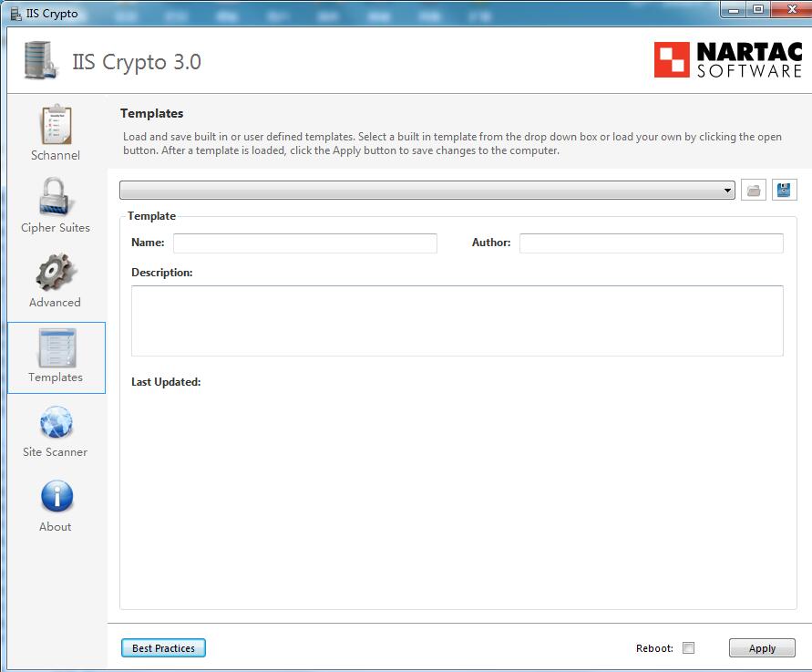812x672 pixels.
Task: View the About page
Action: tap(55, 503)
